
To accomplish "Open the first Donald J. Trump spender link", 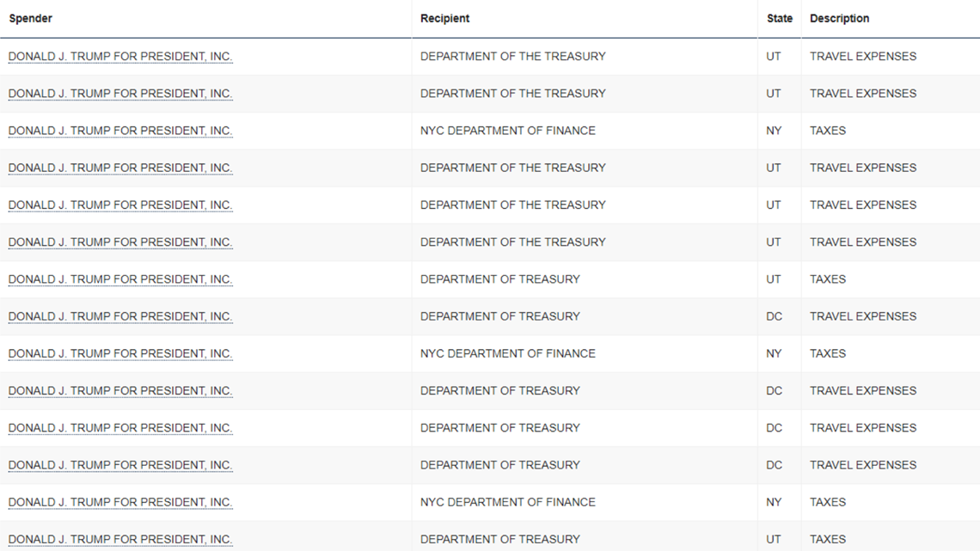I will 120,56.
